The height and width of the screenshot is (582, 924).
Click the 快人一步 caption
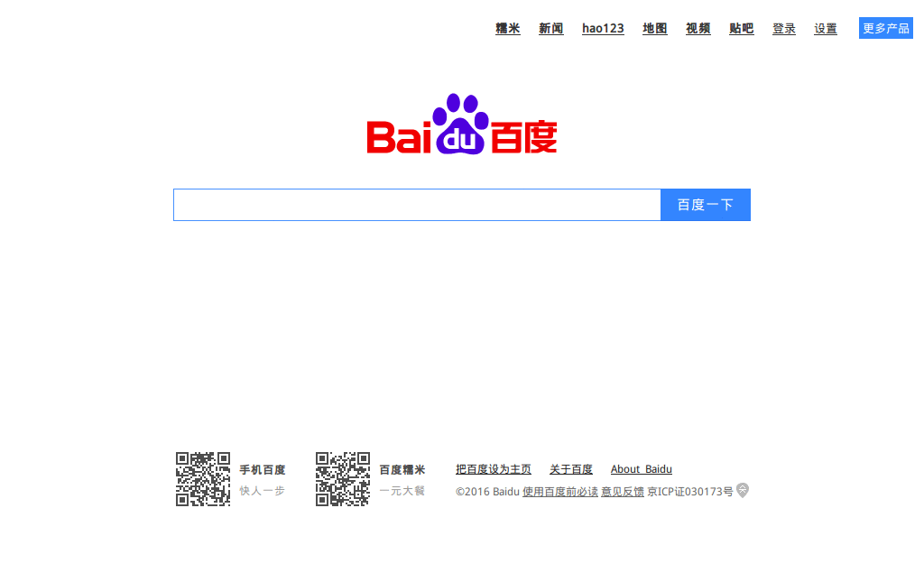point(263,491)
